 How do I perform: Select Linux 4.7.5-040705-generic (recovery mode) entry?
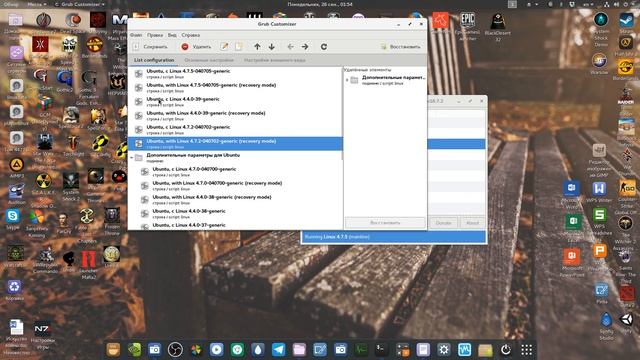pos(235,87)
